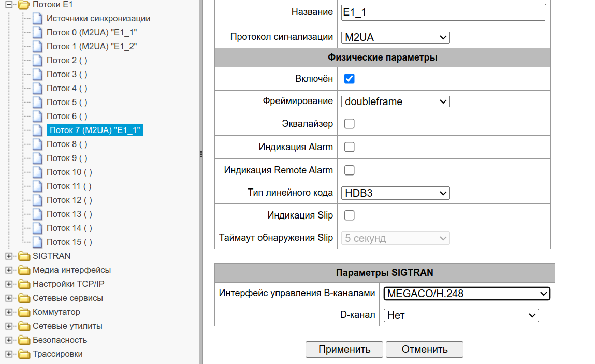The height and width of the screenshot is (364, 595).
Task: Select Поток 10 in the tree
Action: point(69,172)
